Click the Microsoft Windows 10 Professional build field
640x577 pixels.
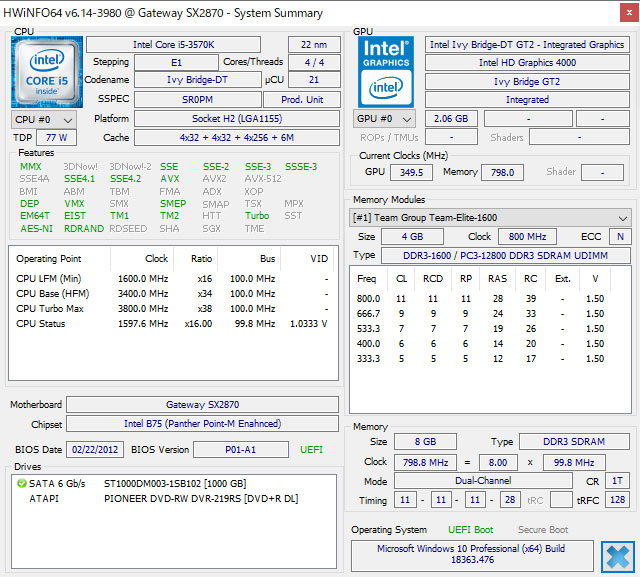click(x=472, y=555)
